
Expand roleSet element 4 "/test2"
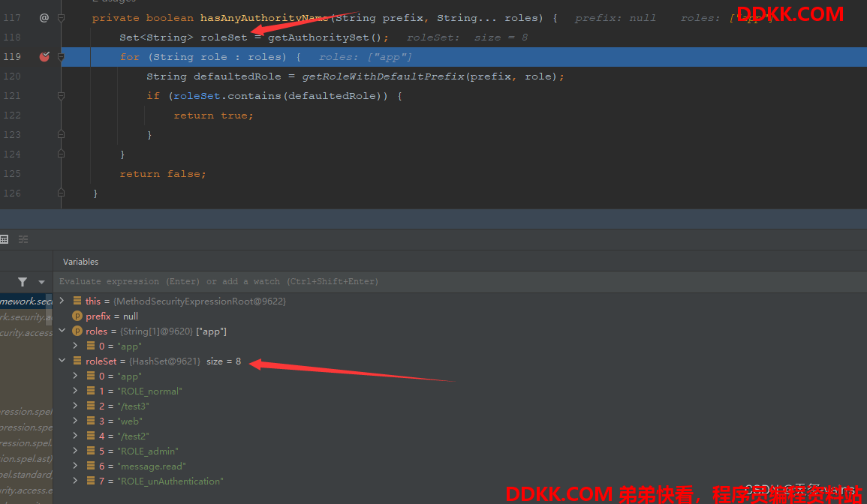tap(75, 436)
